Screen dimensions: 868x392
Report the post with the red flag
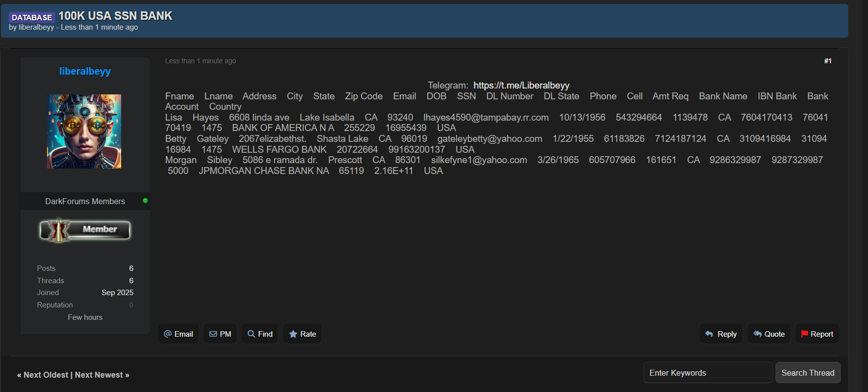tap(817, 334)
